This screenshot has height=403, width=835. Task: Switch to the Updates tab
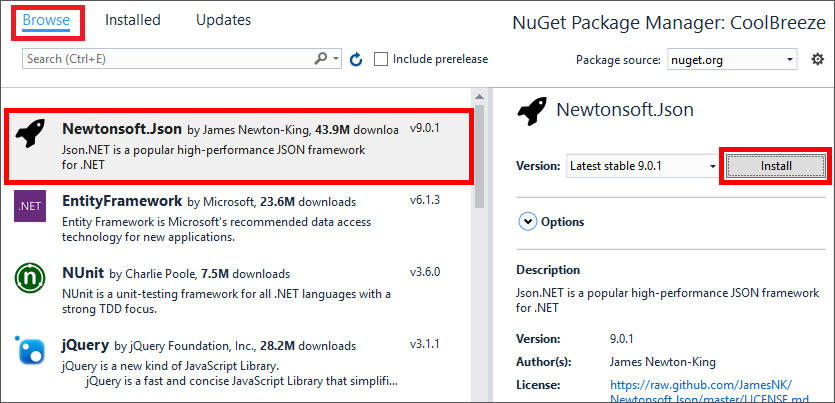(223, 20)
